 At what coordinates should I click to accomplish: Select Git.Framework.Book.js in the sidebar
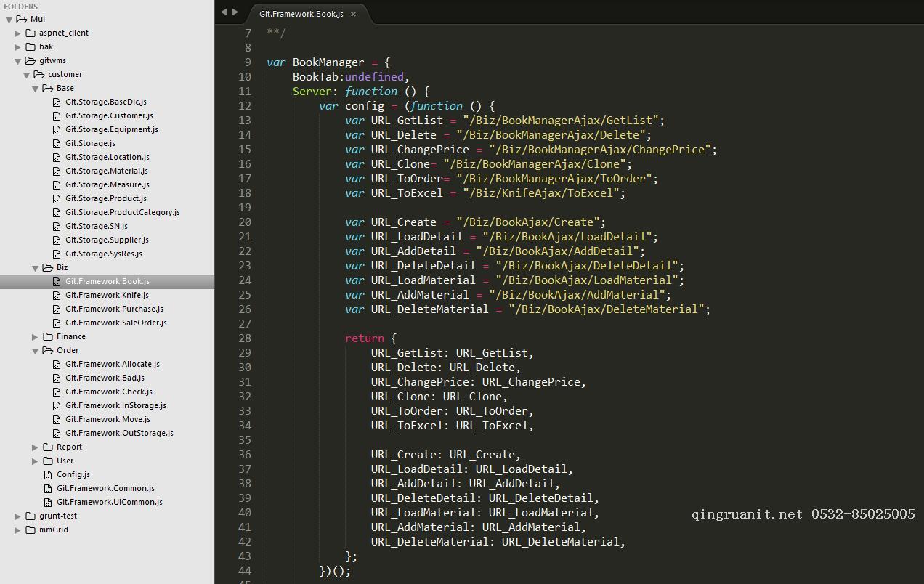tap(107, 281)
